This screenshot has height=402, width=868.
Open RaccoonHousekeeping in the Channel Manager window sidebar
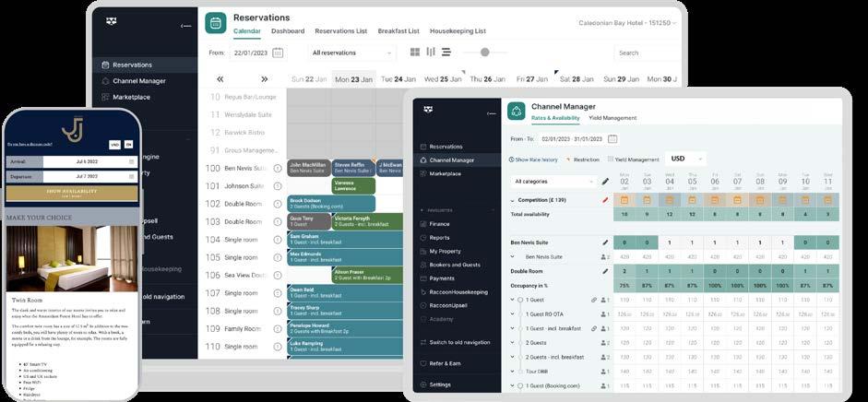[458, 292]
